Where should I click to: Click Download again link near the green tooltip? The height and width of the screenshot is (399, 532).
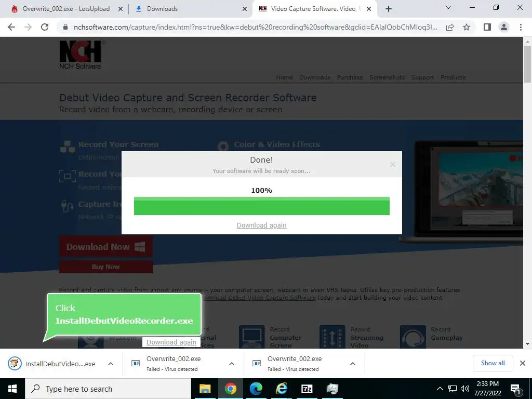click(x=171, y=342)
